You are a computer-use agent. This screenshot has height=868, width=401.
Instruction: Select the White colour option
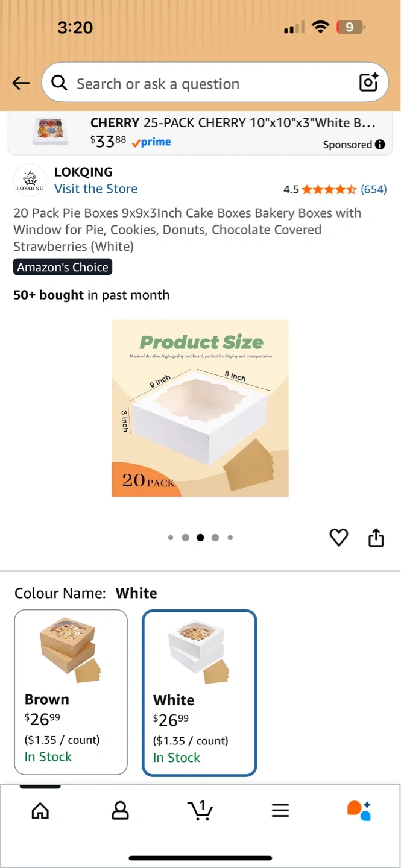tap(200, 693)
